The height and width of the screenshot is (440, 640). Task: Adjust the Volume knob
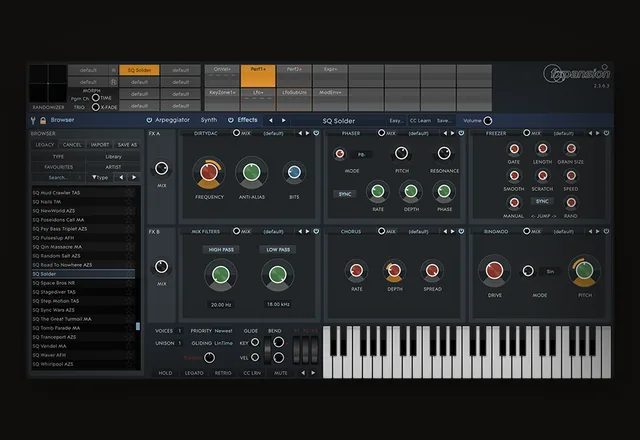point(488,121)
